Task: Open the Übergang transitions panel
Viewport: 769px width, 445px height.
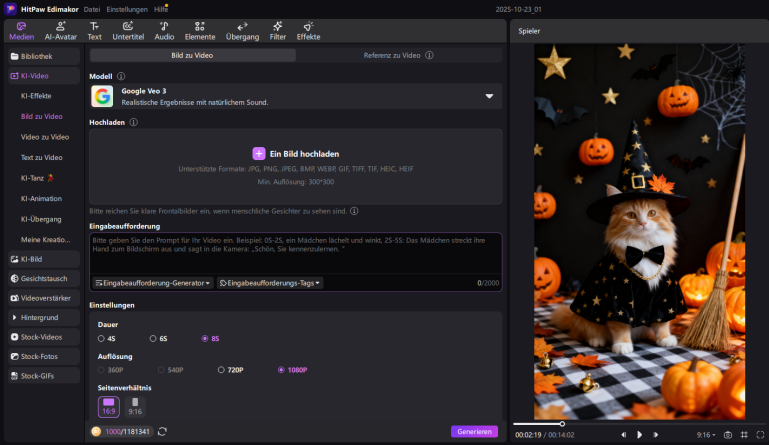Action: click(x=242, y=30)
